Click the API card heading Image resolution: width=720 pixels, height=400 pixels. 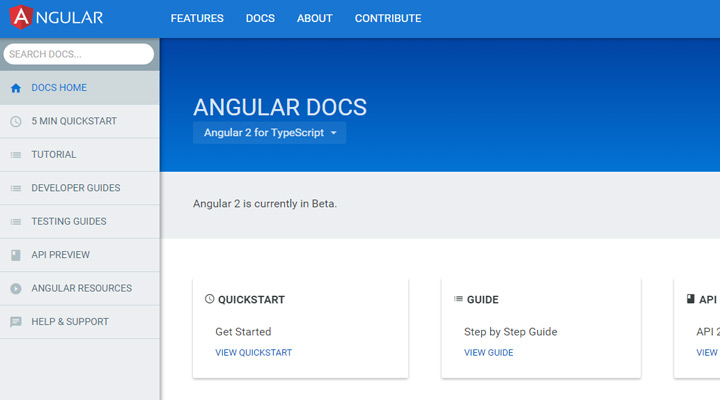tap(708, 300)
